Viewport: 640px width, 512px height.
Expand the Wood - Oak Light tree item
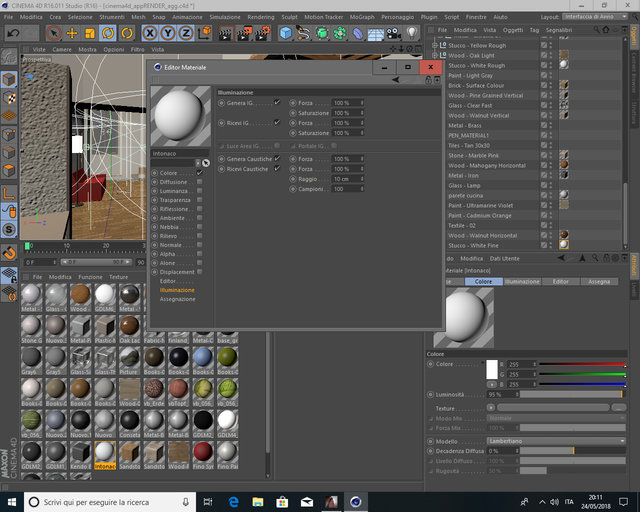coord(435,55)
